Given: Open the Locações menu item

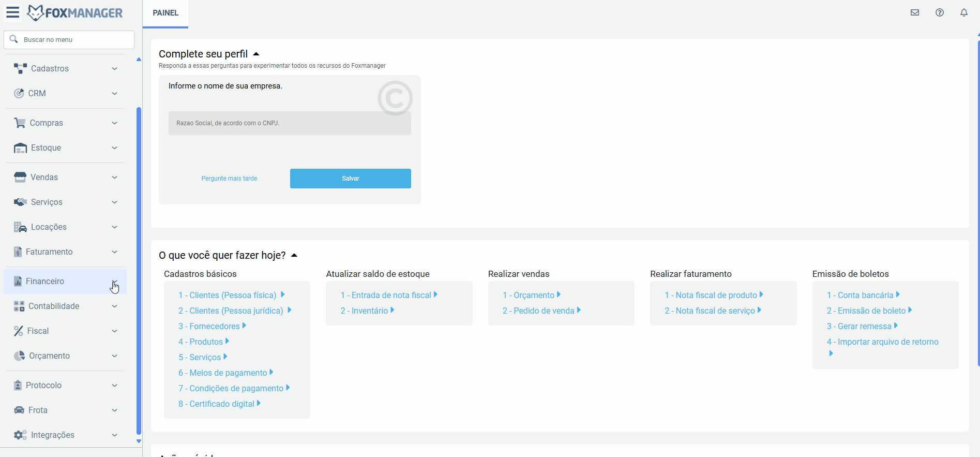Looking at the screenshot, I should 65,227.
